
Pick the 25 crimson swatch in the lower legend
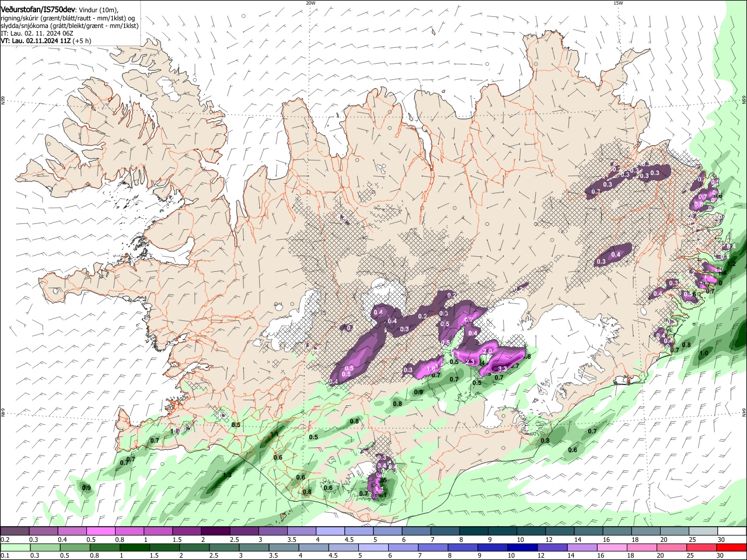(701, 548)
